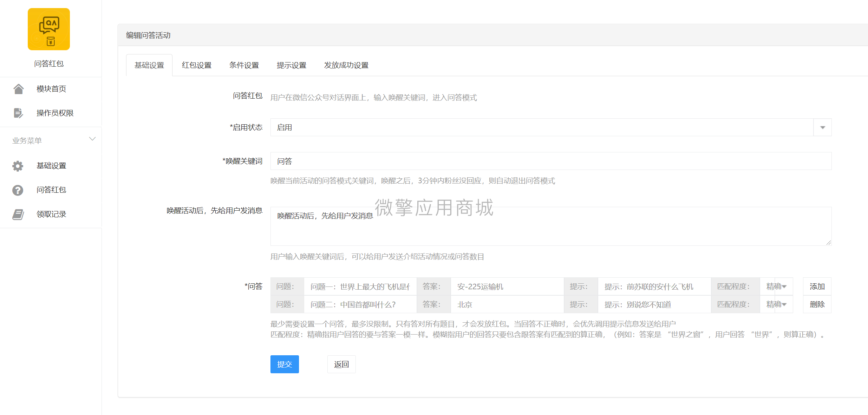The image size is (868, 415).
Task: Click the home icon beside 模块首页
Action: [18, 89]
